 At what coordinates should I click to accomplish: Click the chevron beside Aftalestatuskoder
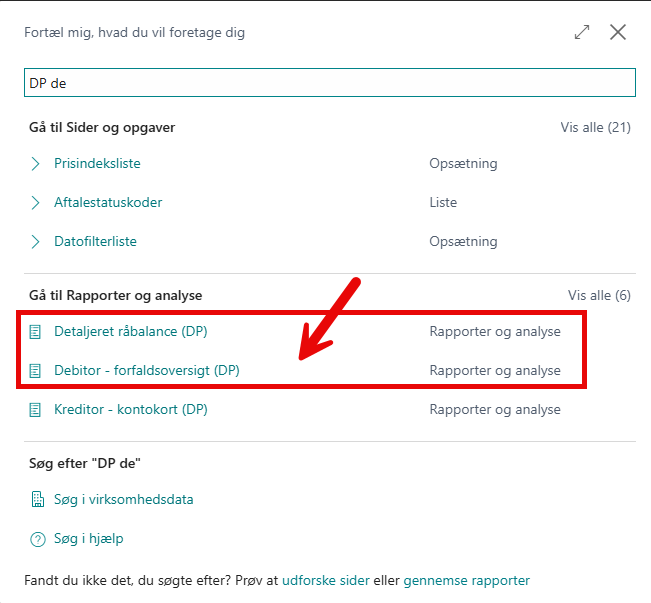click(x=36, y=203)
